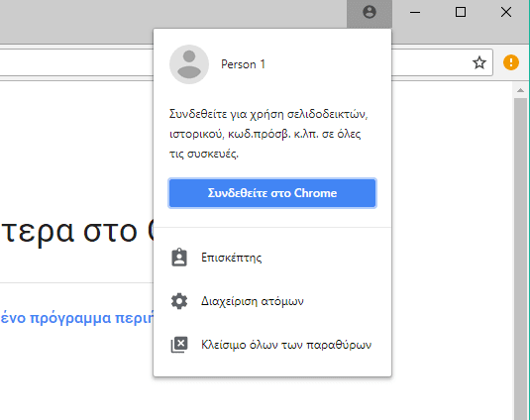The height and width of the screenshot is (420, 530).
Task: Select Διαχείριση ατόμων menu item
Action: (272, 301)
